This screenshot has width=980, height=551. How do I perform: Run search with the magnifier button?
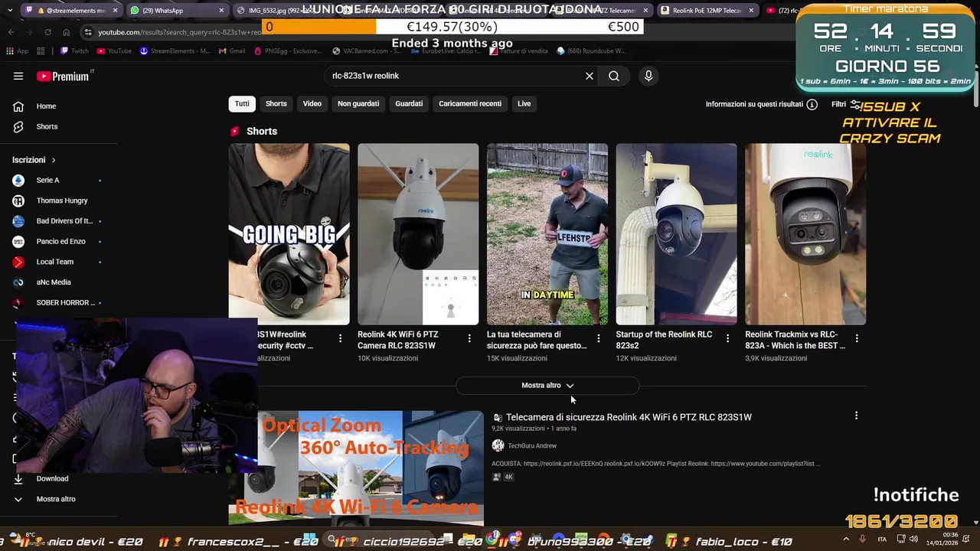[614, 76]
